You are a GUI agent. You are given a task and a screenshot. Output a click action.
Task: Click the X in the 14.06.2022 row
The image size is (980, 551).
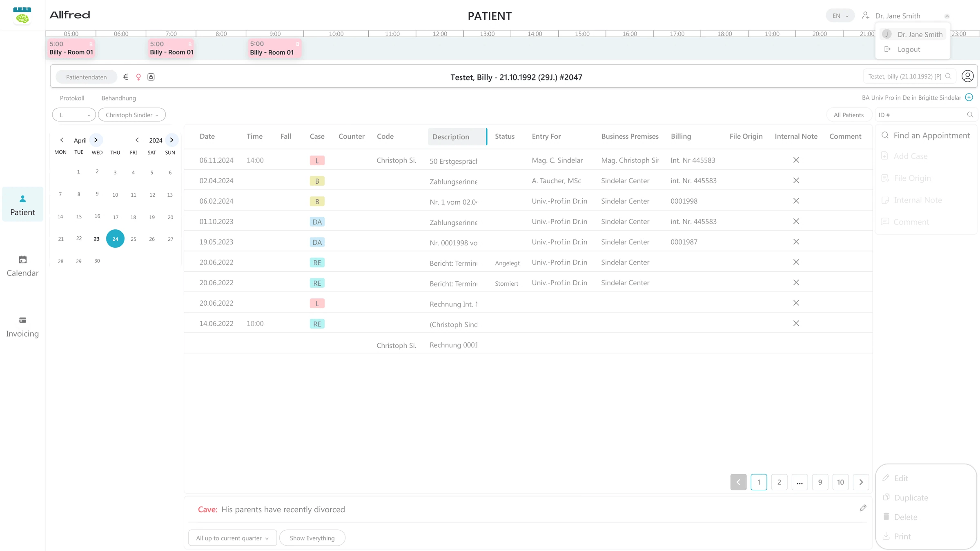[x=796, y=323]
